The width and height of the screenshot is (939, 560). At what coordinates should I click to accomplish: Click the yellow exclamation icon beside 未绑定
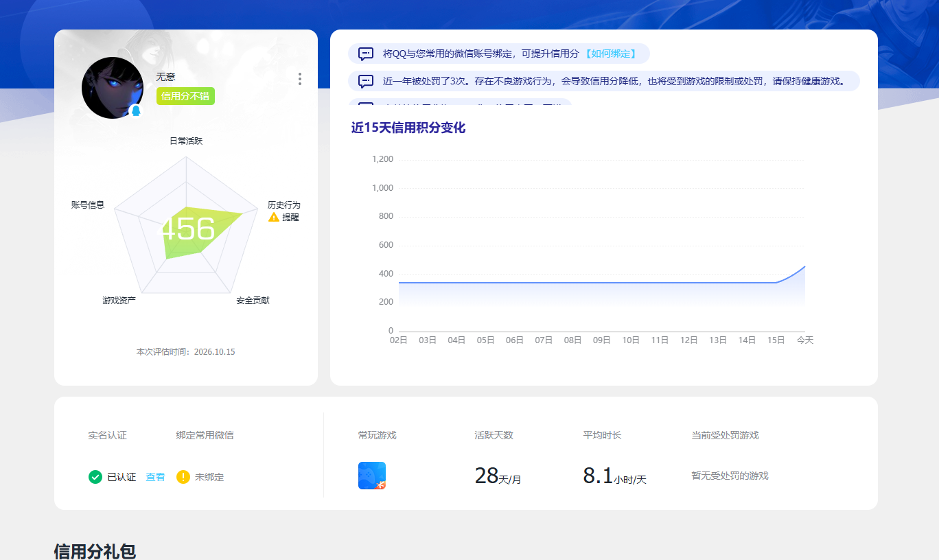(x=183, y=477)
